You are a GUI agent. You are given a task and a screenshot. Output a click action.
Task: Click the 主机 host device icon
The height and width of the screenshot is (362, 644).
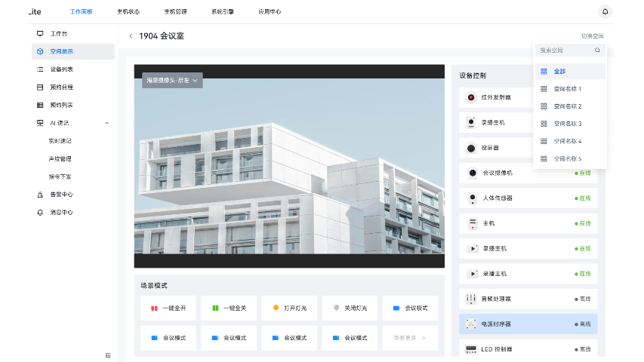pyautogui.click(x=473, y=223)
